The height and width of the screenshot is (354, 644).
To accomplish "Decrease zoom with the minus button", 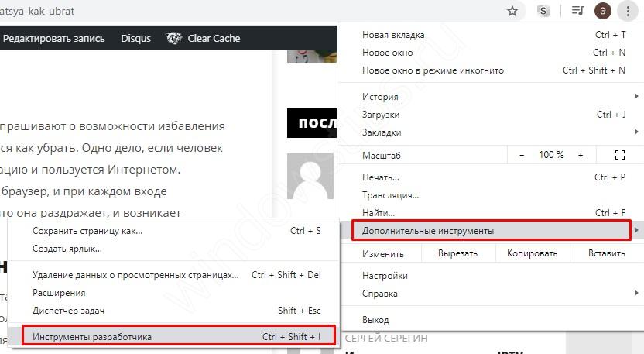I will tap(522, 155).
